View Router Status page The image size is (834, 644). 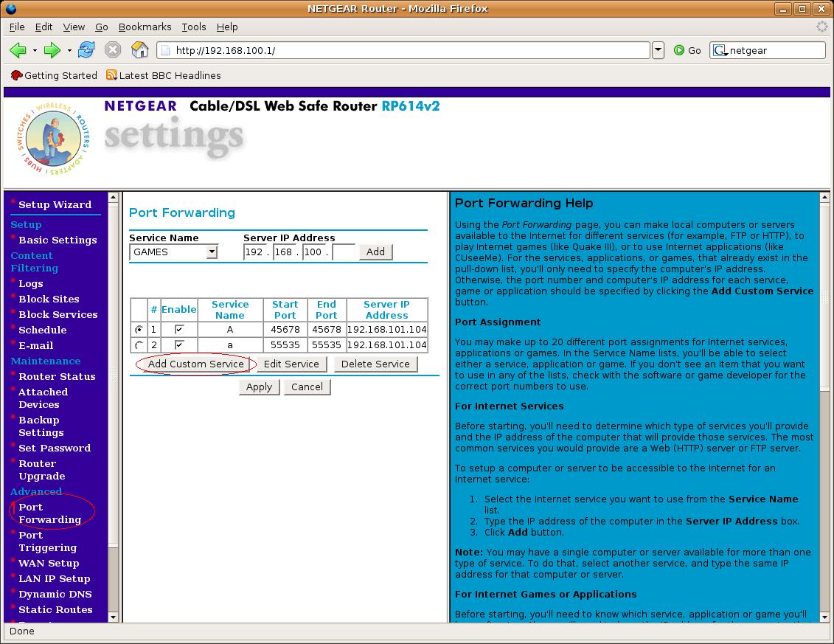coord(57,377)
